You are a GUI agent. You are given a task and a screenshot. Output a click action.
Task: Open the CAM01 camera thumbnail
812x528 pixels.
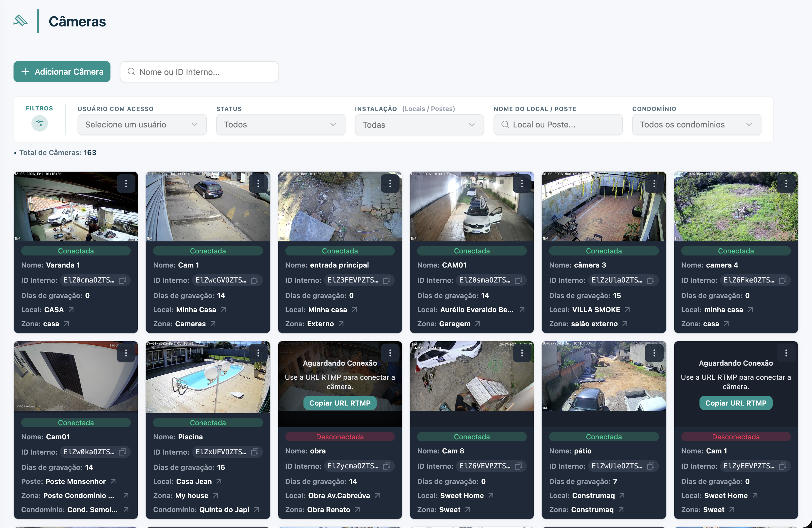pos(472,207)
